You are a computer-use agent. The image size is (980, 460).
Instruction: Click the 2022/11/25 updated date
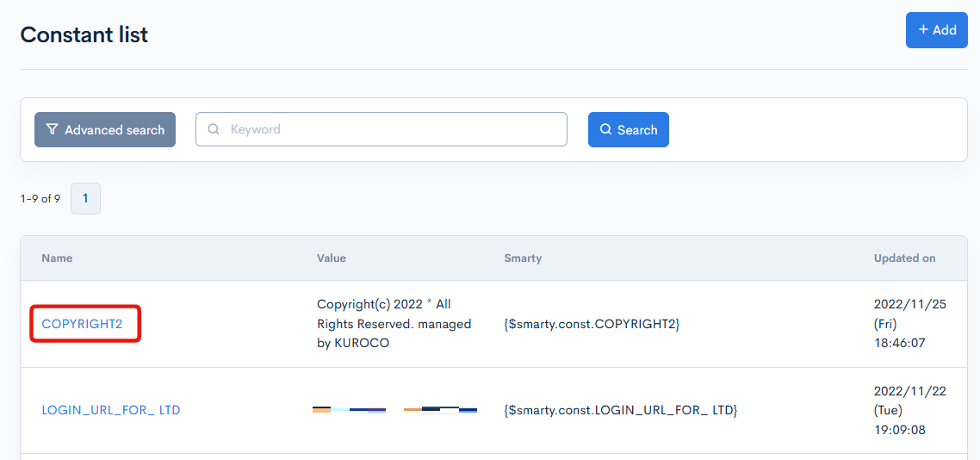(x=909, y=305)
